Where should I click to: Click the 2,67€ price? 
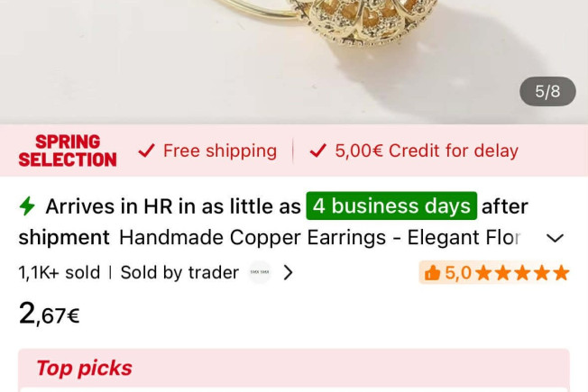coord(49,314)
